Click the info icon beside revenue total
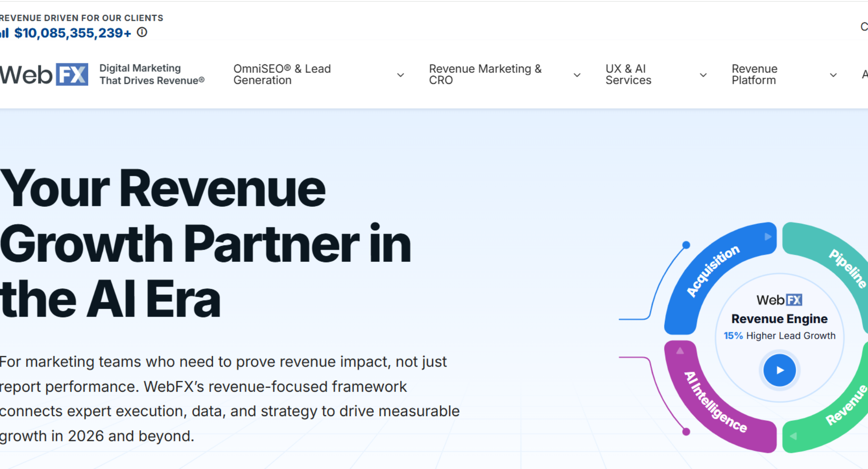The image size is (868, 469). pos(142,33)
